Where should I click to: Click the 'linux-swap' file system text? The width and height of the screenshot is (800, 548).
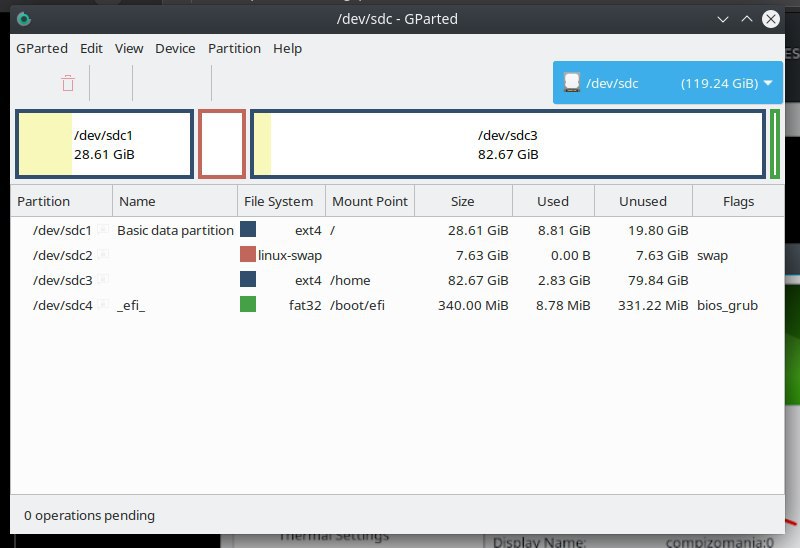pos(290,256)
